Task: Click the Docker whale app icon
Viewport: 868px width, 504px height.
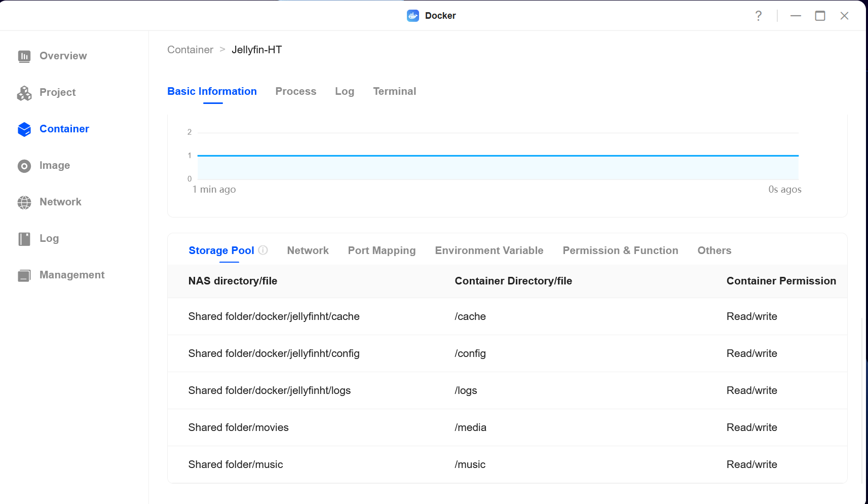Action: point(413,16)
